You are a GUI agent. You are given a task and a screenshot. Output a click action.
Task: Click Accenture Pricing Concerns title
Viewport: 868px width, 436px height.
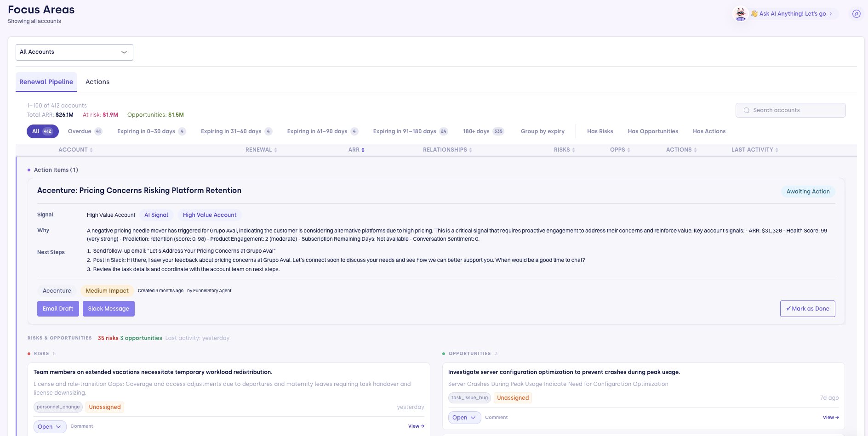click(x=139, y=191)
